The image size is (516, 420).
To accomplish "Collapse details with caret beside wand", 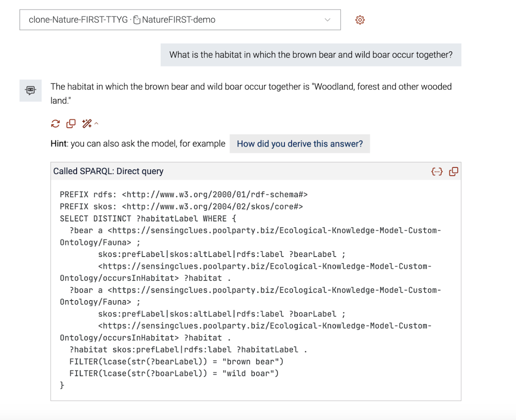I will (96, 124).
